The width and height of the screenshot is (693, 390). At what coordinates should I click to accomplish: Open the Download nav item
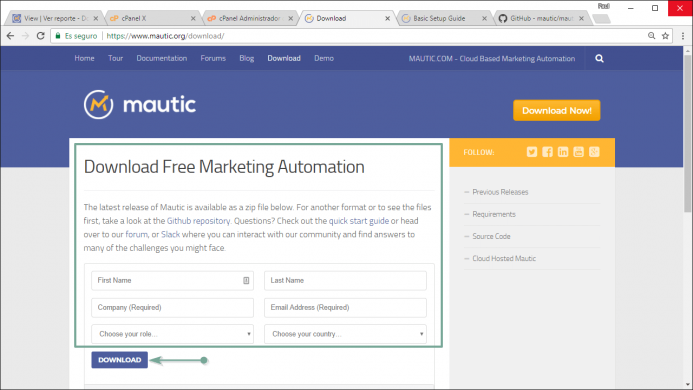pyautogui.click(x=284, y=58)
